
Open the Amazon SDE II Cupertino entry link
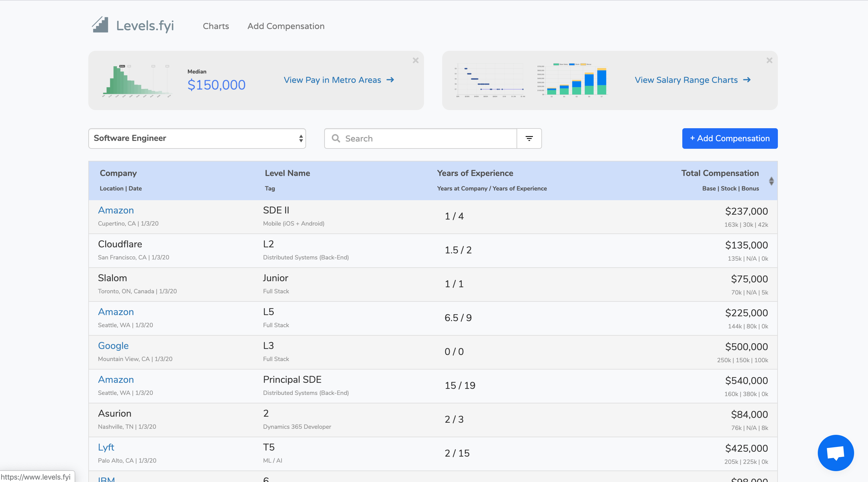(x=116, y=210)
